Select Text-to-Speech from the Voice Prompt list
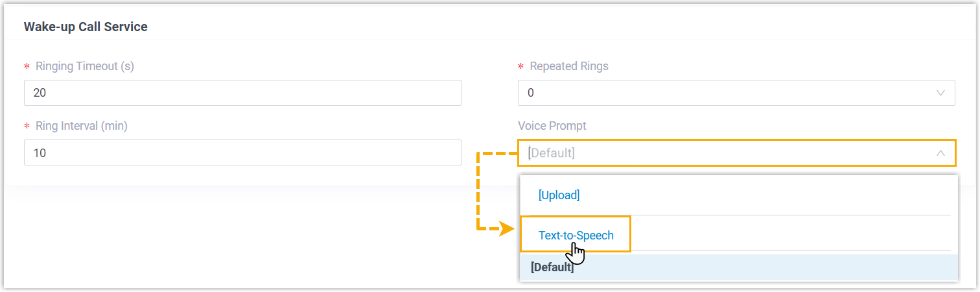The image size is (980, 292). (x=576, y=236)
